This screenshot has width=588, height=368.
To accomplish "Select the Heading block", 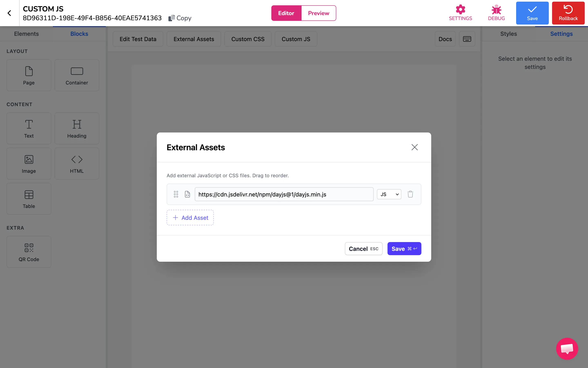I will point(77,129).
